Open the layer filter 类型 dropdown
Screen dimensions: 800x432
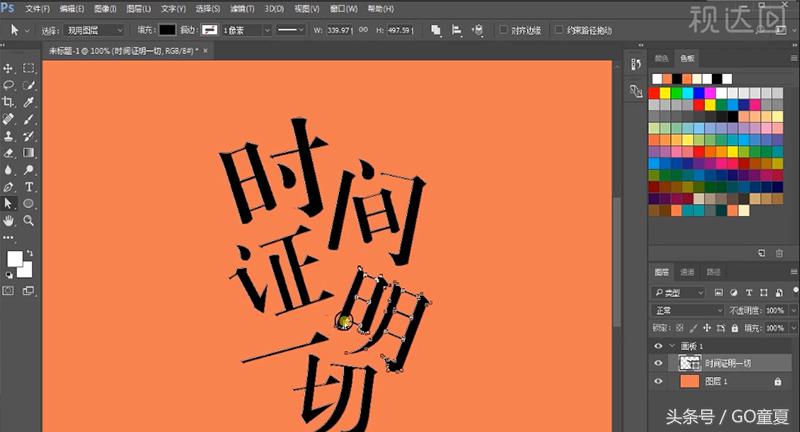point(680,293)
